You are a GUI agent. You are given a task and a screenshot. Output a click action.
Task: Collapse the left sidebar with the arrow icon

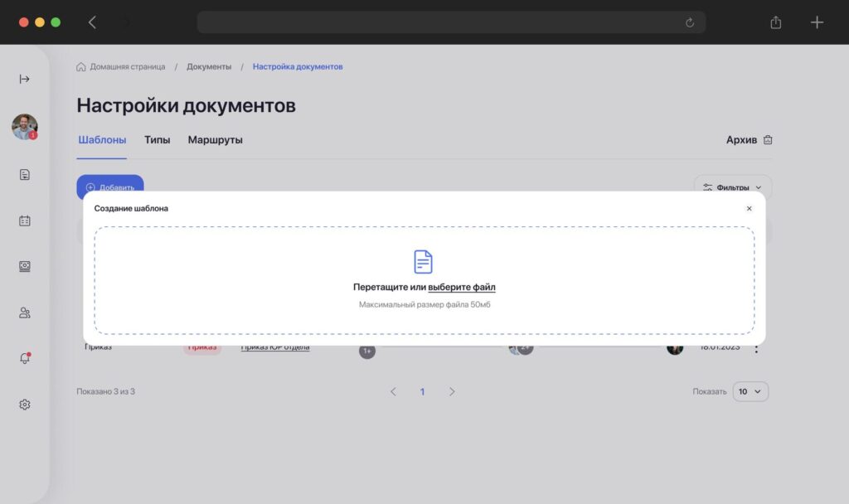tap(24, 79)
